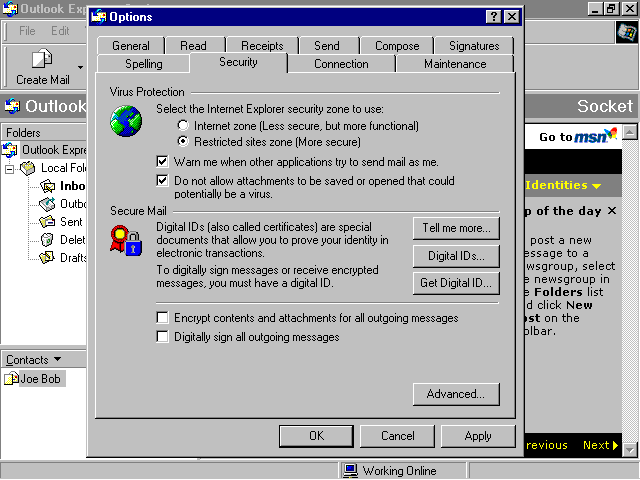The image size is (640, 480).
Task: Close the tip of the day panel
Action: point(611,211)
